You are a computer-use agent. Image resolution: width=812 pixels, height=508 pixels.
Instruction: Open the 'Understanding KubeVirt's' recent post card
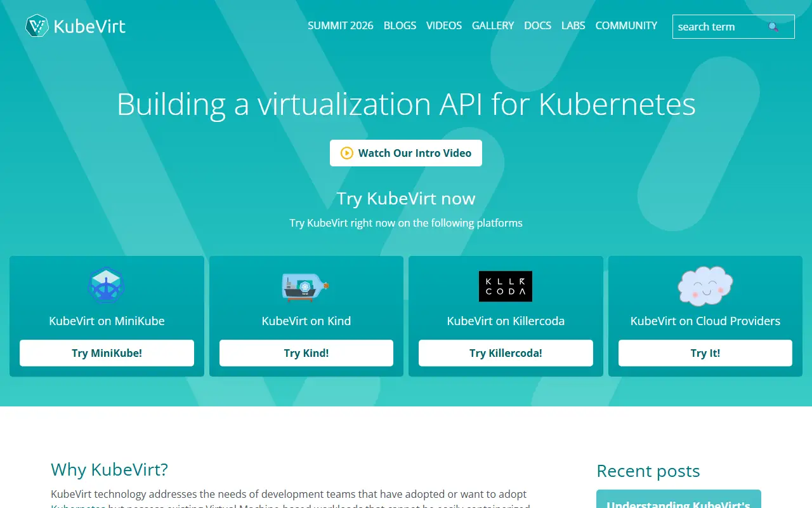point(679,499)
